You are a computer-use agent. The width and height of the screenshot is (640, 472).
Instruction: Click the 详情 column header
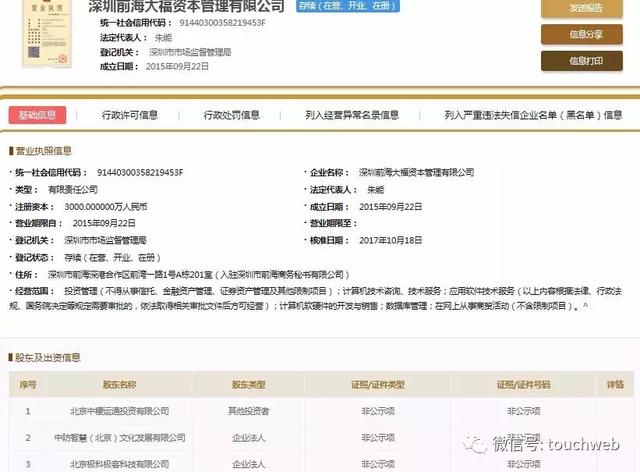(x=615, y=385)
